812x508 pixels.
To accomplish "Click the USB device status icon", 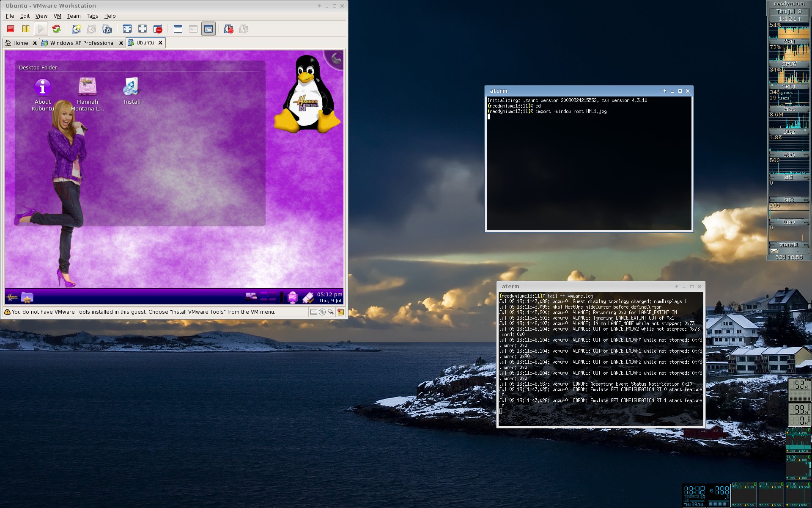I will pos(331,312).
